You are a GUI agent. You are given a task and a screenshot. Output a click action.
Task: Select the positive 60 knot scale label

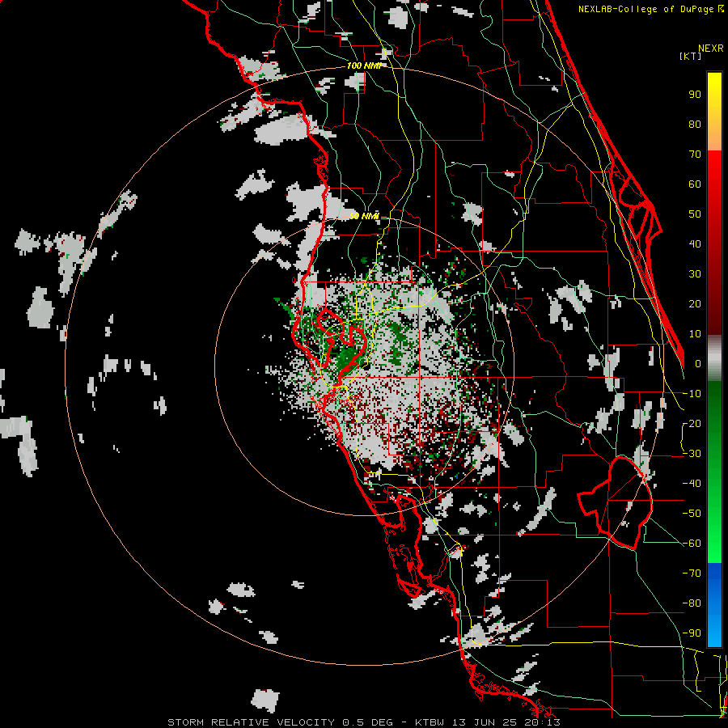point(695,184)
